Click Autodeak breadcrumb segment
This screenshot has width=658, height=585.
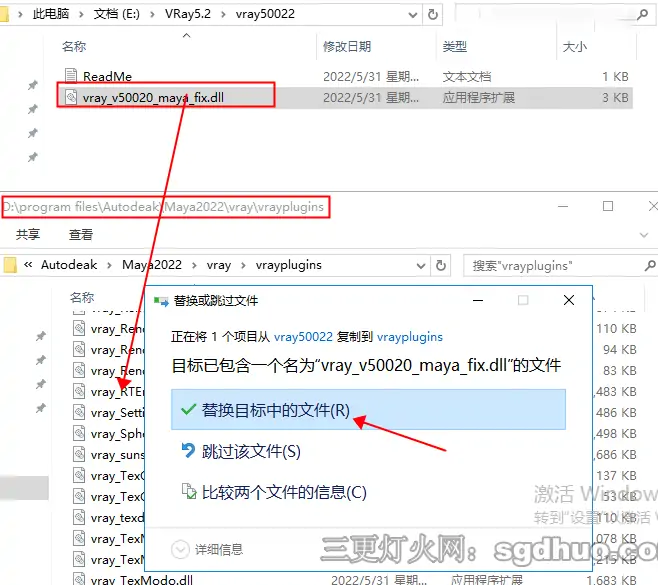[x=69, y=265]
